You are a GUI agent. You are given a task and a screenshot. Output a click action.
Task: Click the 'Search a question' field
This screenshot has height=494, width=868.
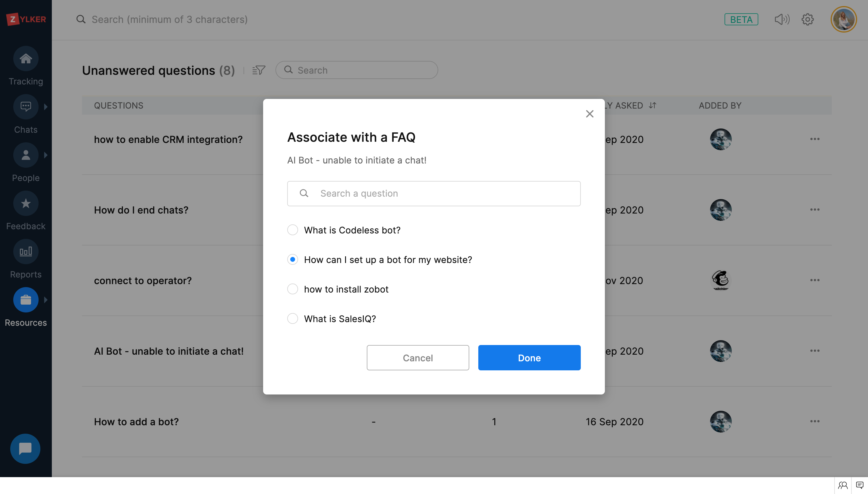point(441,193)
